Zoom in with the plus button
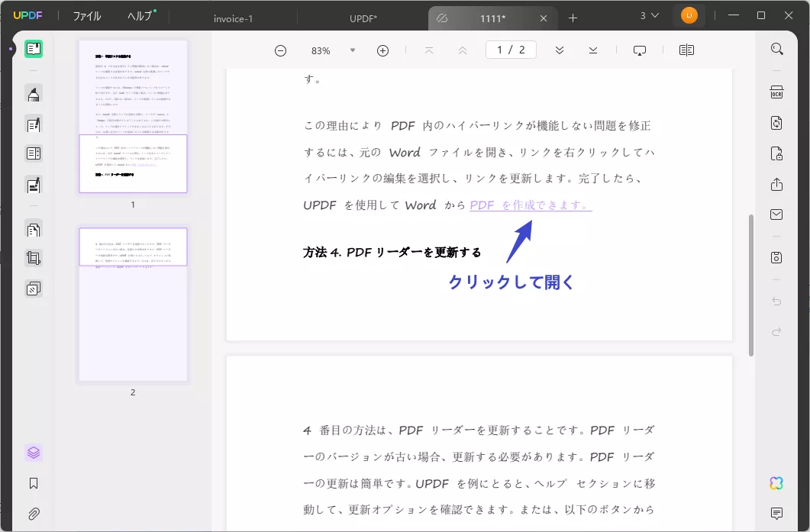 point(382,50)
